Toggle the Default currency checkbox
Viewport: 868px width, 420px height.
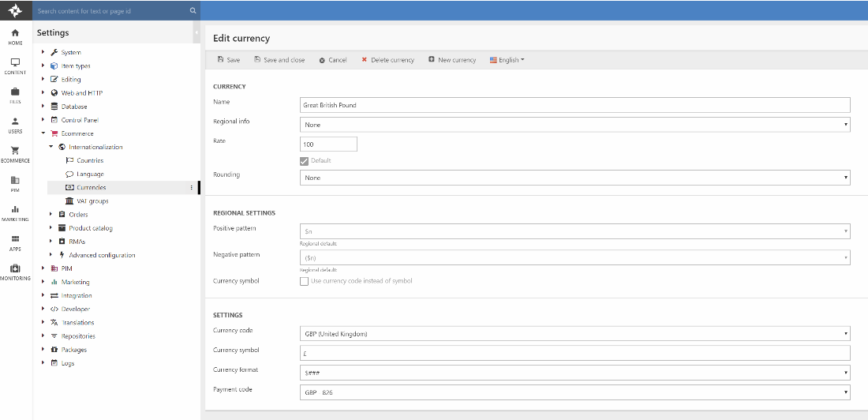pos(305,161)
